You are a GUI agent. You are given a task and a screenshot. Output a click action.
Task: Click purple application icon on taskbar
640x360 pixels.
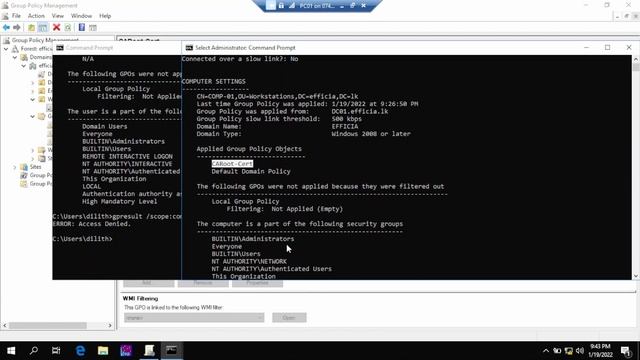coord(126,351)
